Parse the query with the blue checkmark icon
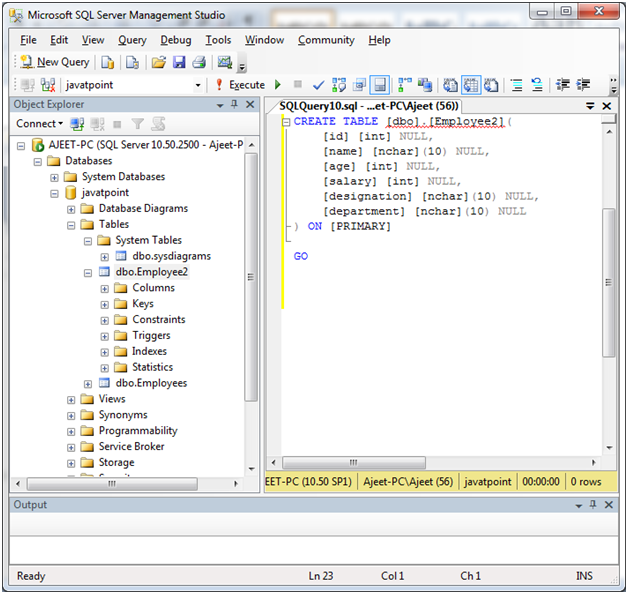This screenshot has height=594, width=628. [318, 85]
